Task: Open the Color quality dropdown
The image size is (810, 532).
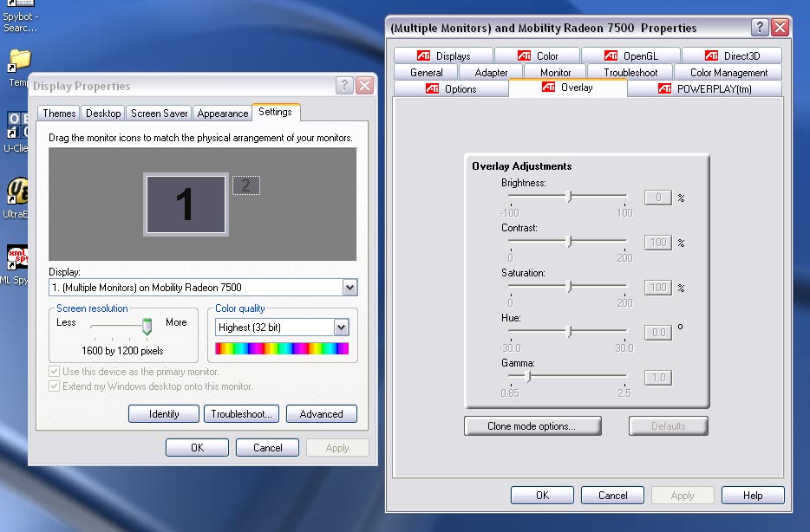Action: click(x=341, y=328)
